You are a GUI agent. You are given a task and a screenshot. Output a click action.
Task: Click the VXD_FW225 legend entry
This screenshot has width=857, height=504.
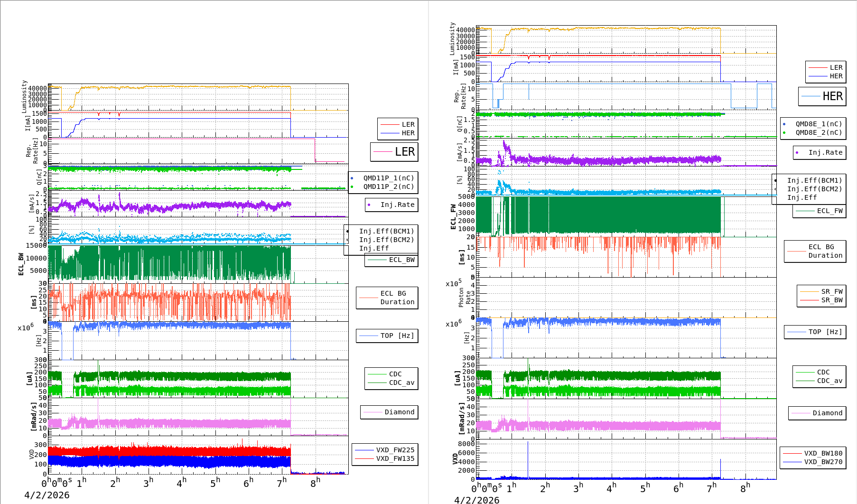pyautogui.click(x=395, y=450)
